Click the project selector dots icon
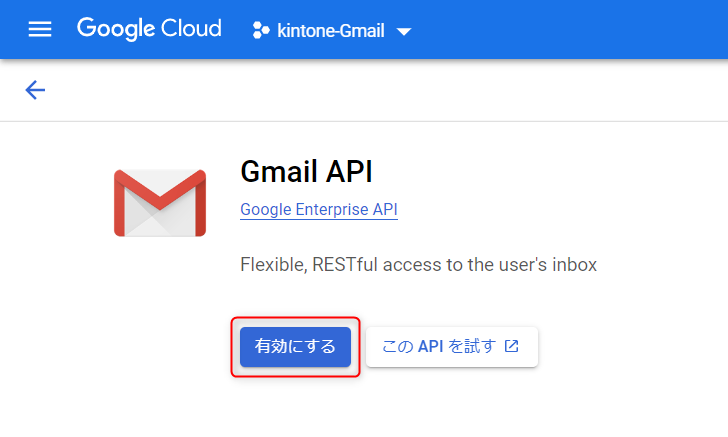The width and height of the screenshot is (728, 437). pyautogui.click(x=261, y=30)
